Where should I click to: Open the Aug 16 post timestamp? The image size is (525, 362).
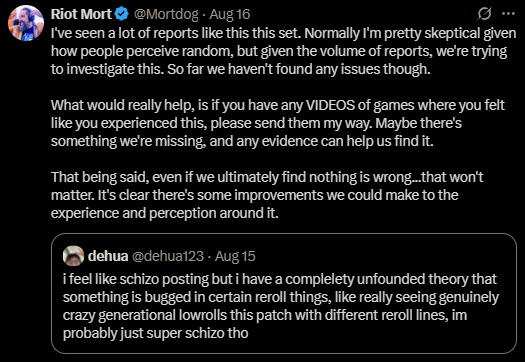pos(230,14)
